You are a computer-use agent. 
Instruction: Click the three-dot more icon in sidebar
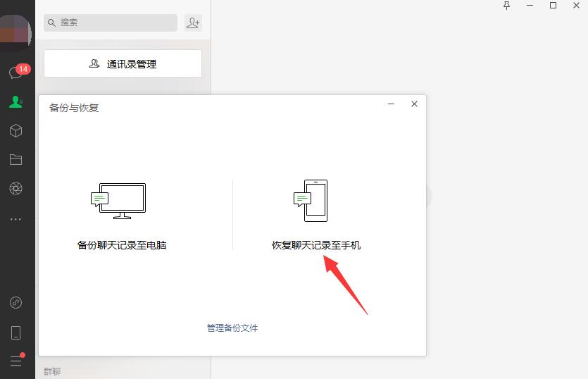[15, 219]
